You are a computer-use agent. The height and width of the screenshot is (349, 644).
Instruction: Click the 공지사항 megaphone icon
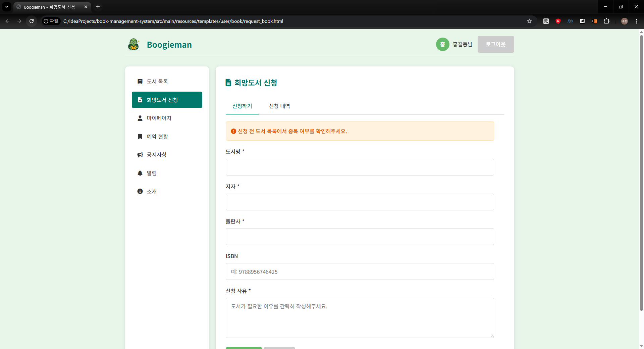140,155
